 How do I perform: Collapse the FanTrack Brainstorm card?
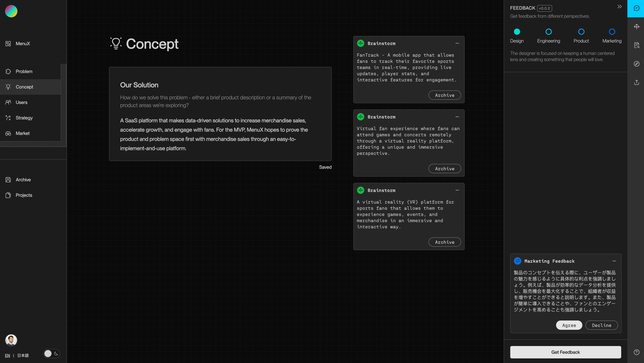(x=457, y=43)
